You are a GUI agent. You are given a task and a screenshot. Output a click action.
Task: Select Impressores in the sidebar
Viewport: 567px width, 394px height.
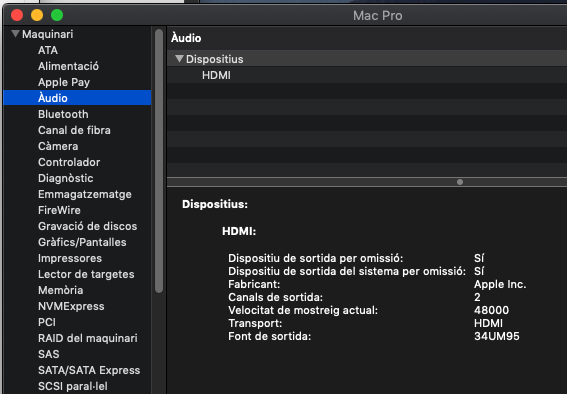click(70, 258)
